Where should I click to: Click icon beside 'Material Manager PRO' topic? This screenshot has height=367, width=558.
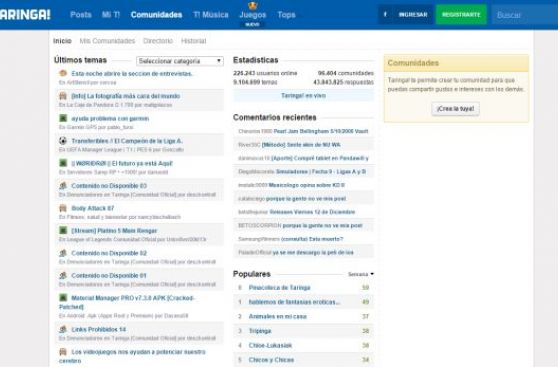63,298
